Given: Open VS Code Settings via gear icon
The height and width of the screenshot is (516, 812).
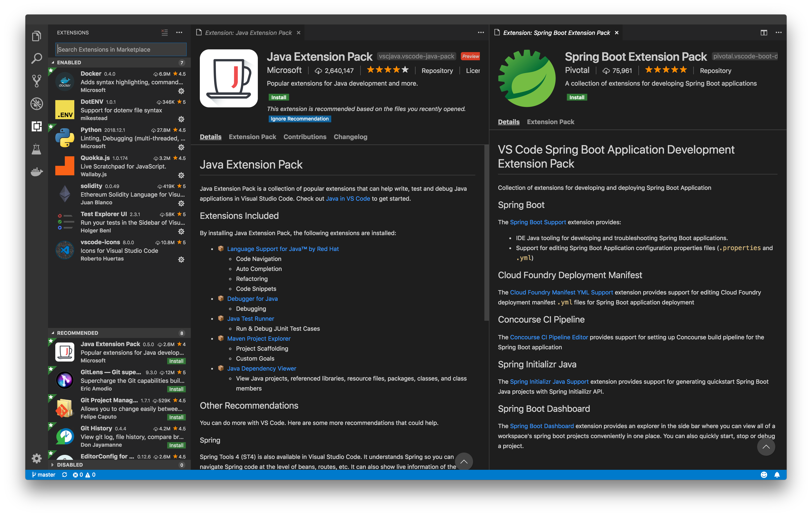Looking at the screenshot, I should pyautogui.click(x=36, y=458).
